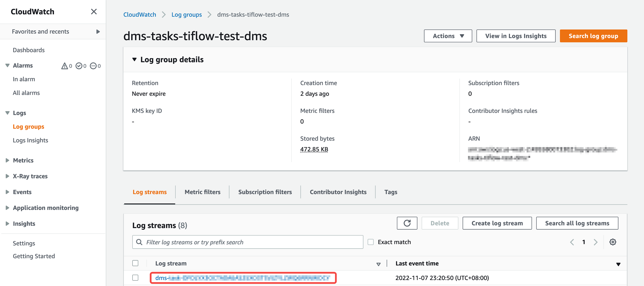
Task: Open the Actions dropdown menu
Action: [x=448, y=36]
